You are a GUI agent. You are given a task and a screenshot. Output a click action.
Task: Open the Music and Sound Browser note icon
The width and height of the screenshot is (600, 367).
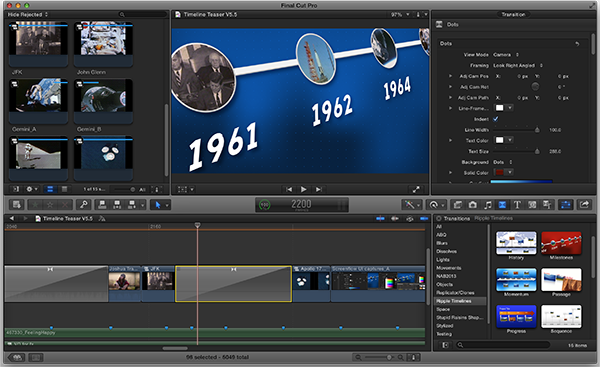point(488,205)
